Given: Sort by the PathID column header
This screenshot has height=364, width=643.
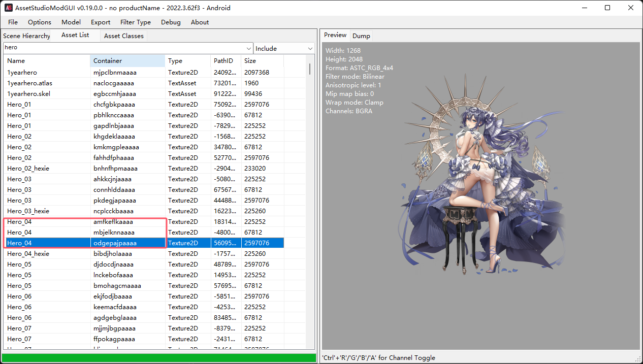Looking at the screenshot, I should [x=226, y=61].
